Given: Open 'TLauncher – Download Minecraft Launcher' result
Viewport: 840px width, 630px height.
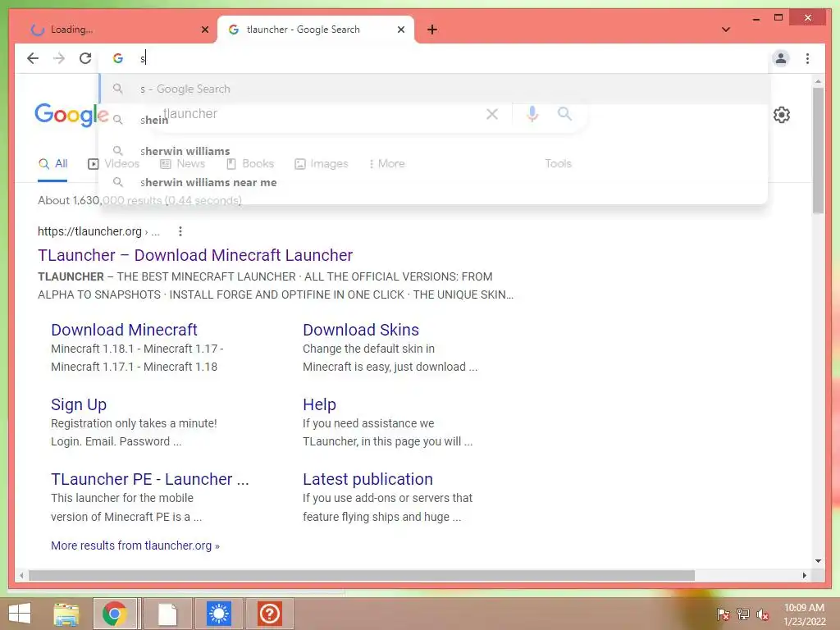Looking at the screenshot, I should (x=195, y=255).
